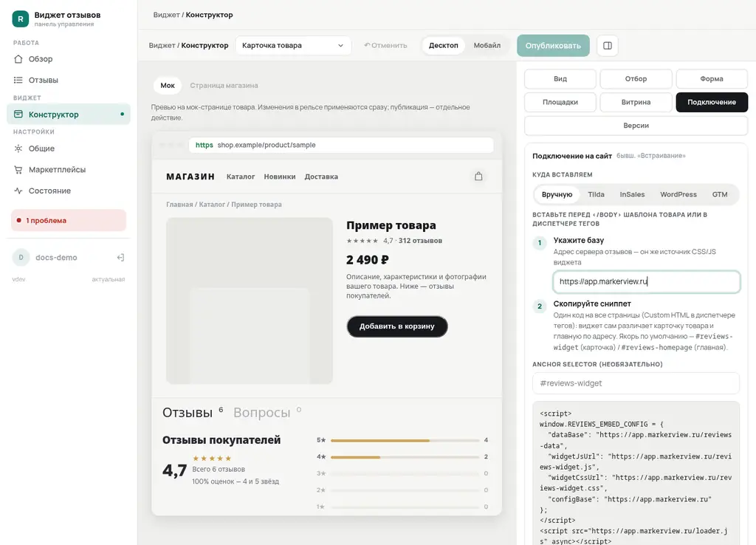Click the embed code snippet block

pos(636,473)
